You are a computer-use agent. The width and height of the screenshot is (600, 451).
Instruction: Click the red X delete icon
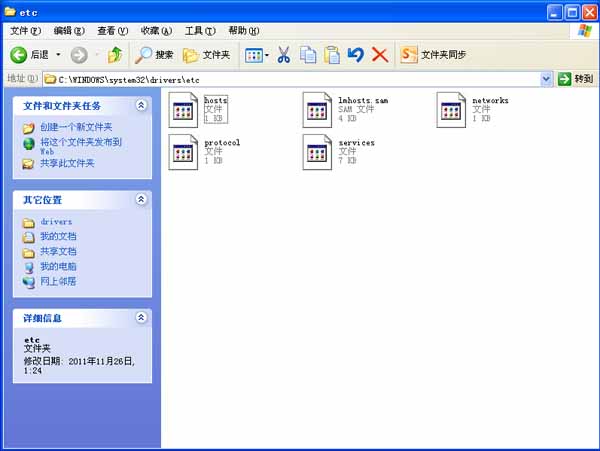pyautogui.click(x=380, y=55)
